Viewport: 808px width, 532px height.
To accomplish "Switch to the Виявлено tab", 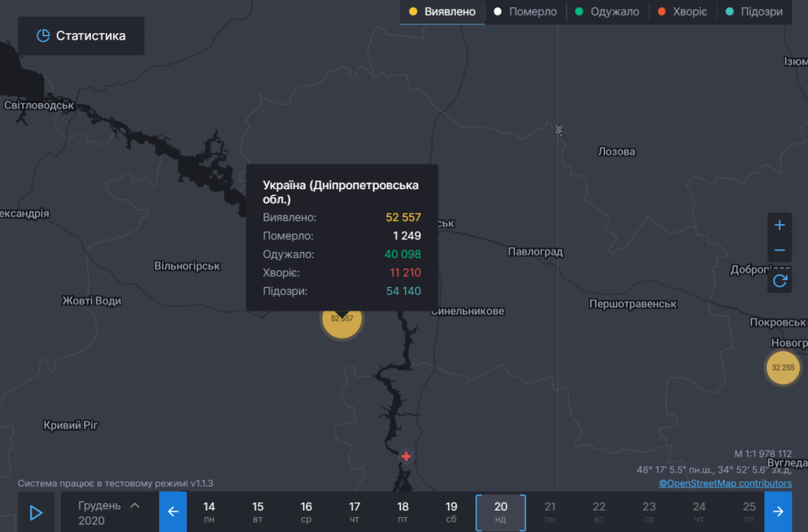I will 442,12.
